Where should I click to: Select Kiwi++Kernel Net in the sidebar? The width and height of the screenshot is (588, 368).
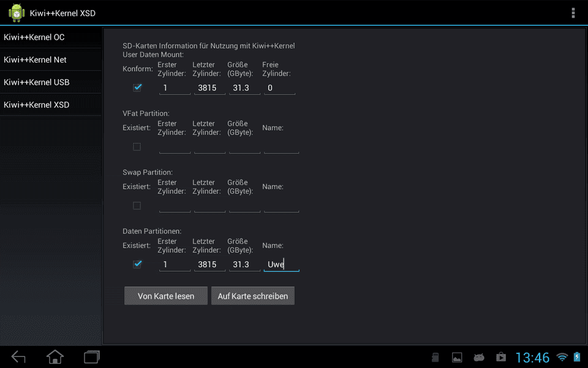point(51,59)
